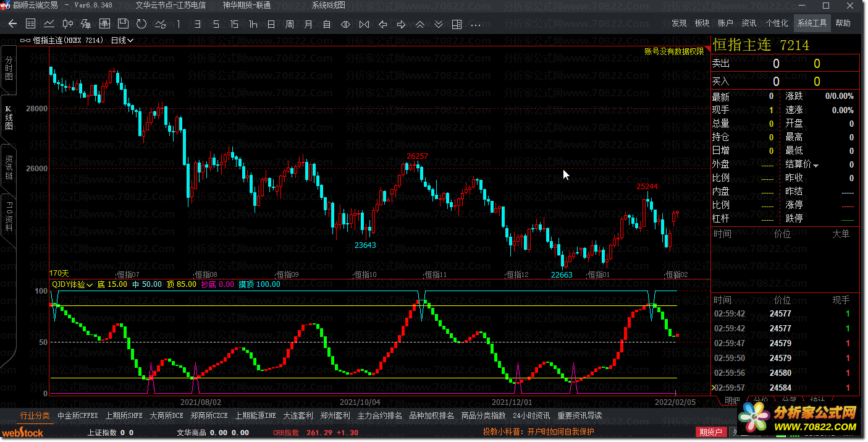Screen dimensions: 868x442
Task: Click the chain link icon beside 恒指主连
Action: 25,40
